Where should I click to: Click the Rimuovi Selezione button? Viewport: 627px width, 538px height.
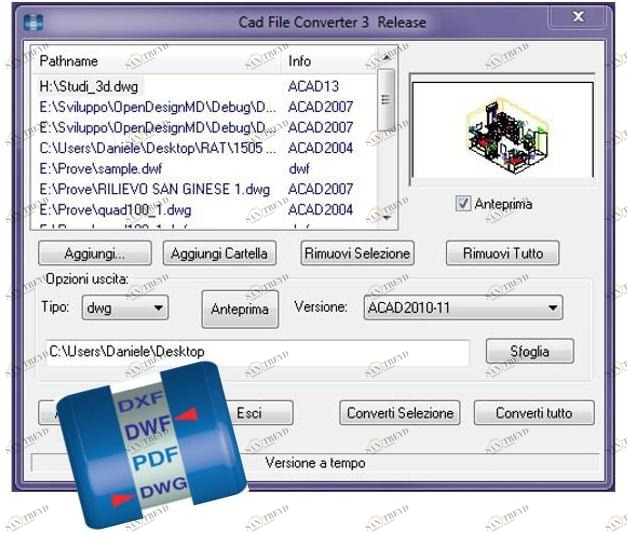tap(357, 253)
